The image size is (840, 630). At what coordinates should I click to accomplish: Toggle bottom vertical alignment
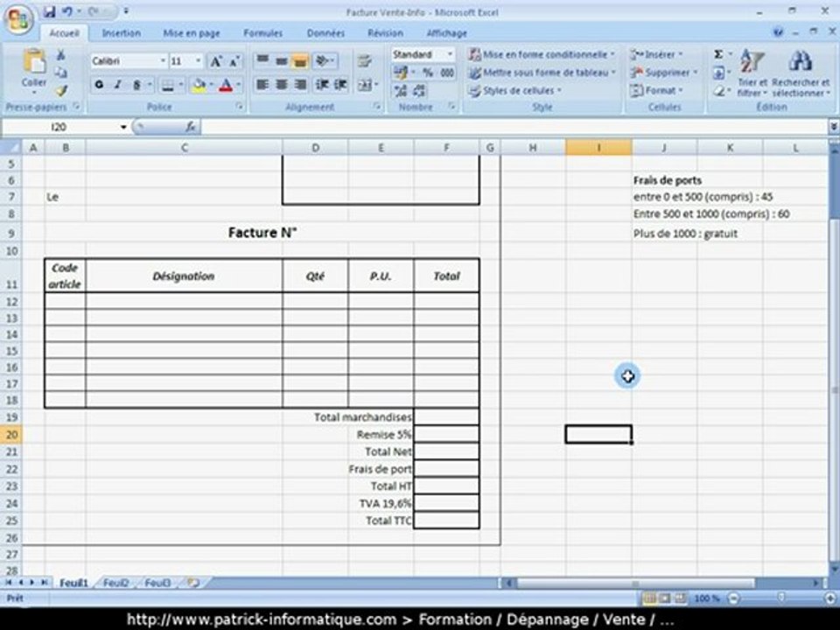pos(300,60)
